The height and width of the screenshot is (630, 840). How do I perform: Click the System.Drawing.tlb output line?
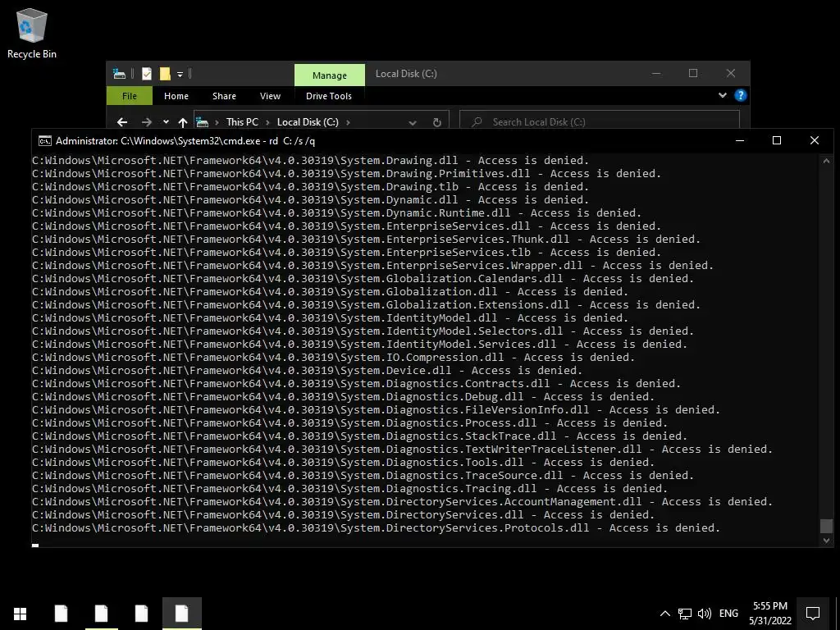pos(310,186)
